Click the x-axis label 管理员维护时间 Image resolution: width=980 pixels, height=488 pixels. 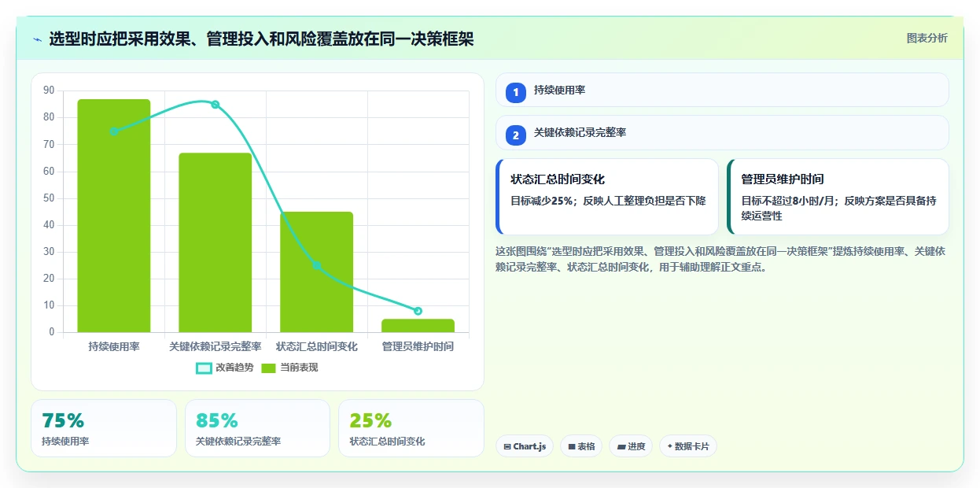pos(418,346)
